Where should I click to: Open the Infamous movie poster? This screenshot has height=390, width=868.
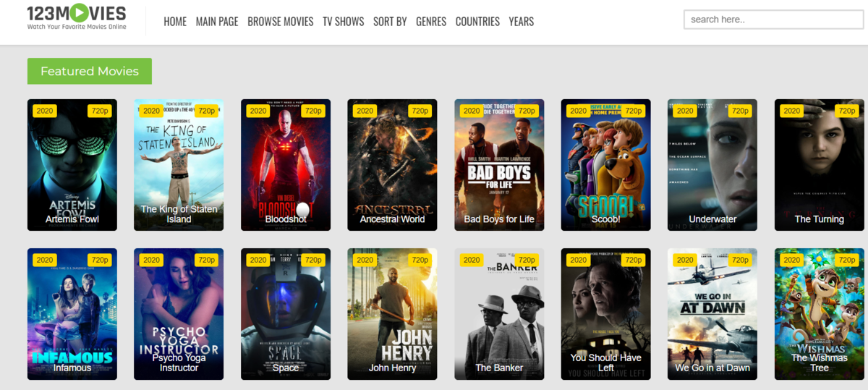tap(72, 314)
